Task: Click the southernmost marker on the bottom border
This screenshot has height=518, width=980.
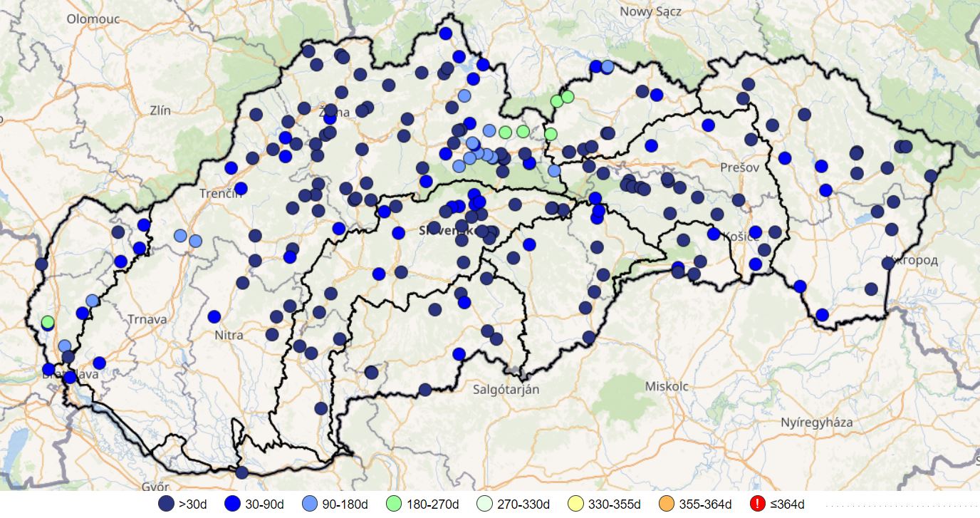Action: coord(241,472)
